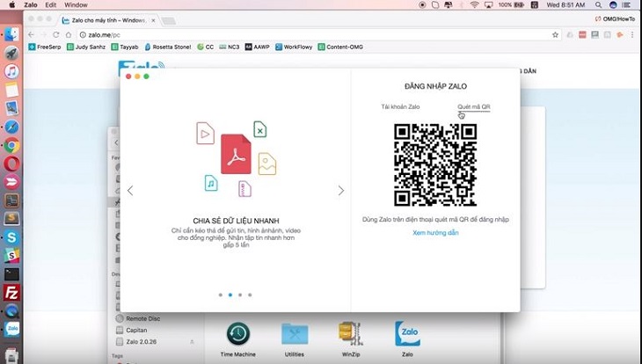Open Content-OMG bookmark
This screenshot has width=642, height=364.
(x=340, y=47)
